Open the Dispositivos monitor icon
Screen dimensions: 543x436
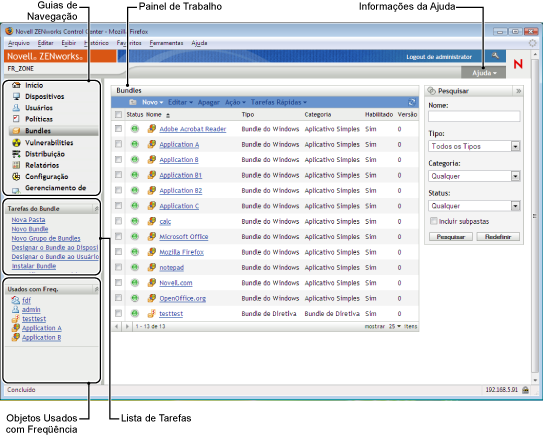pyautogui.click(x=16, y=97)
